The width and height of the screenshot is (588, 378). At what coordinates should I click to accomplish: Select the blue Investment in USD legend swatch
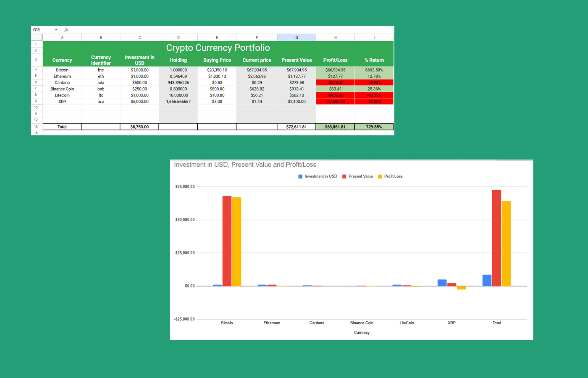pyautogui.click(x=300, y=176)
